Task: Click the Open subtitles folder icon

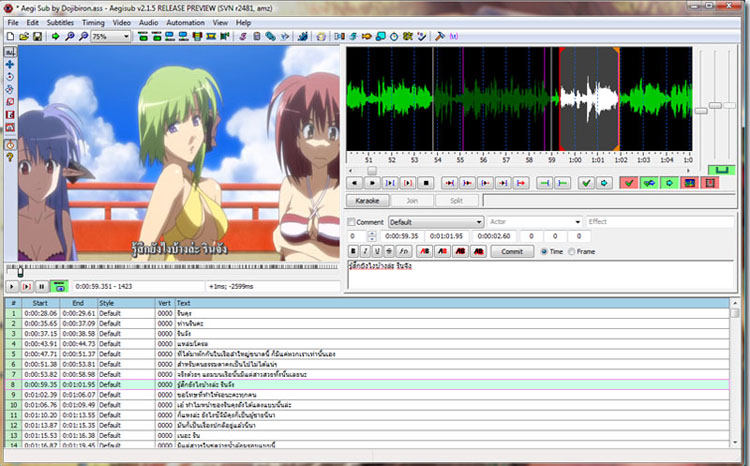Action: (23, 36)
